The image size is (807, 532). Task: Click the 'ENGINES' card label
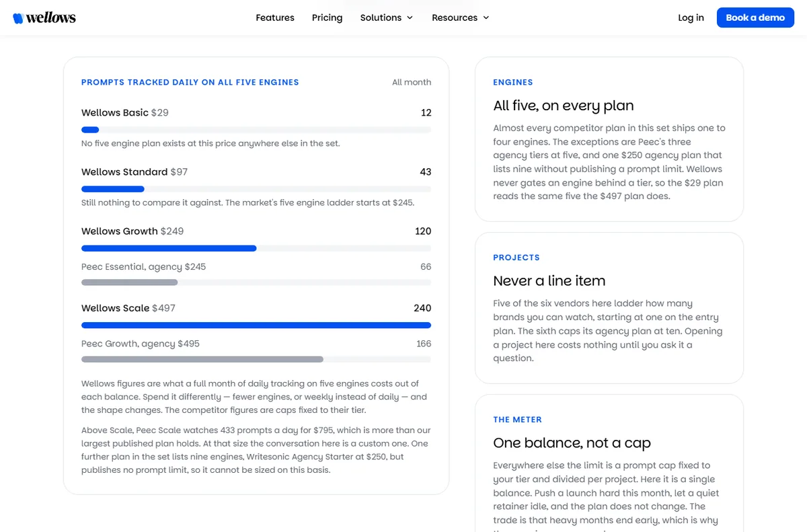tap(513, 82)
